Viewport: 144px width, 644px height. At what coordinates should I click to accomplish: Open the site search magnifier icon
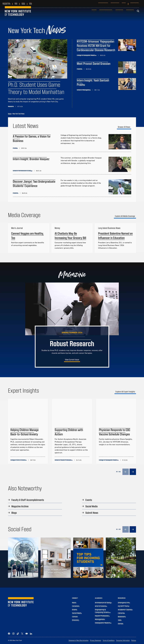coord(138,11)
